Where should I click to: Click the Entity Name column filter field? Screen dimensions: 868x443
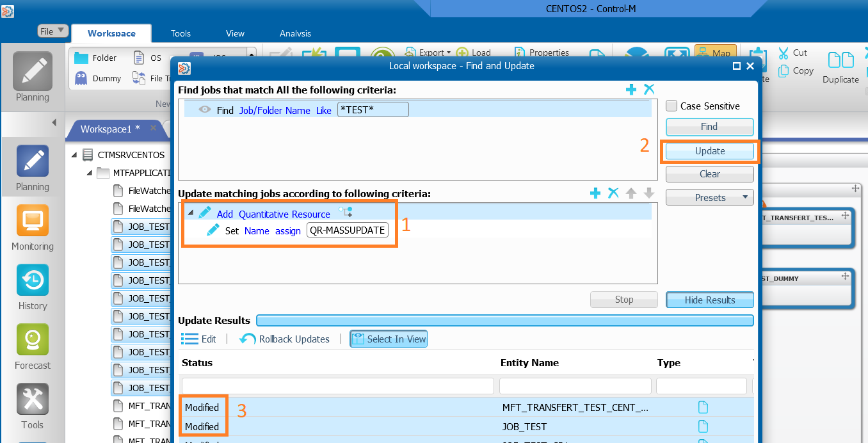pos(575,385)
